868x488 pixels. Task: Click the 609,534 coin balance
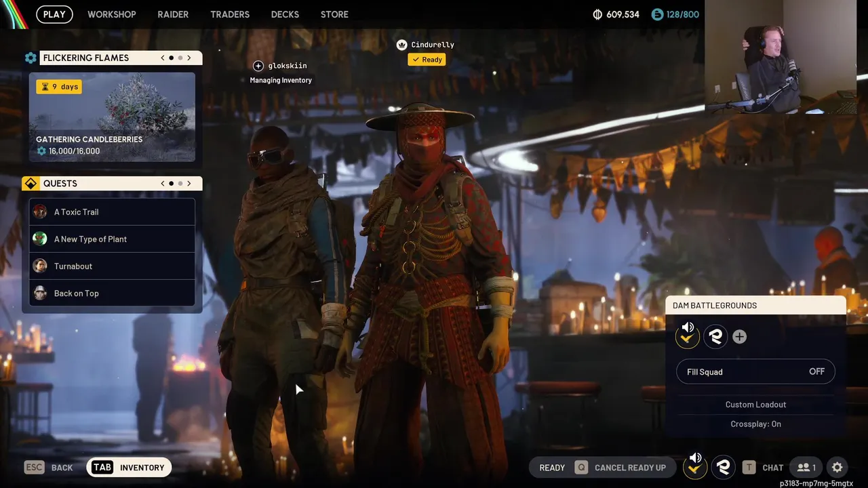623,14
